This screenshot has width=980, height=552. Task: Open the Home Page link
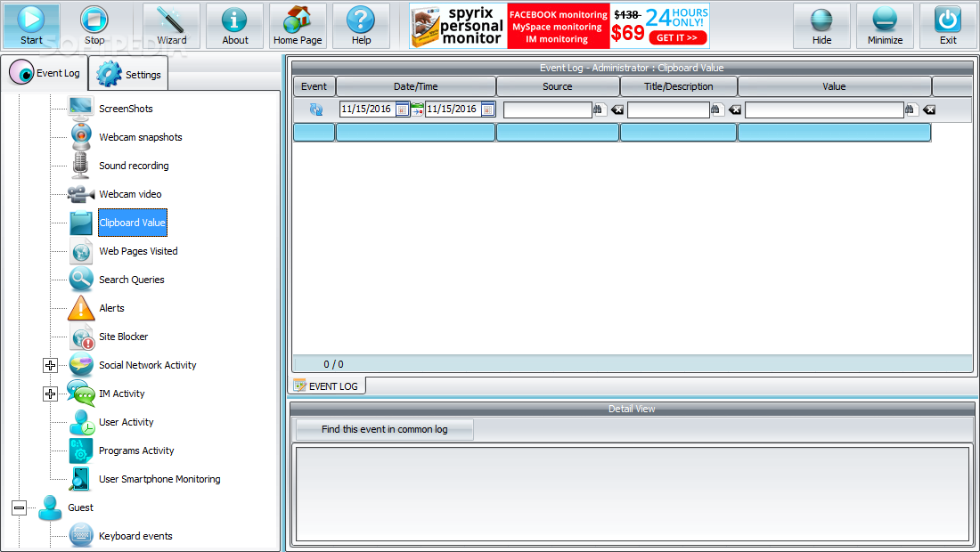298,26
